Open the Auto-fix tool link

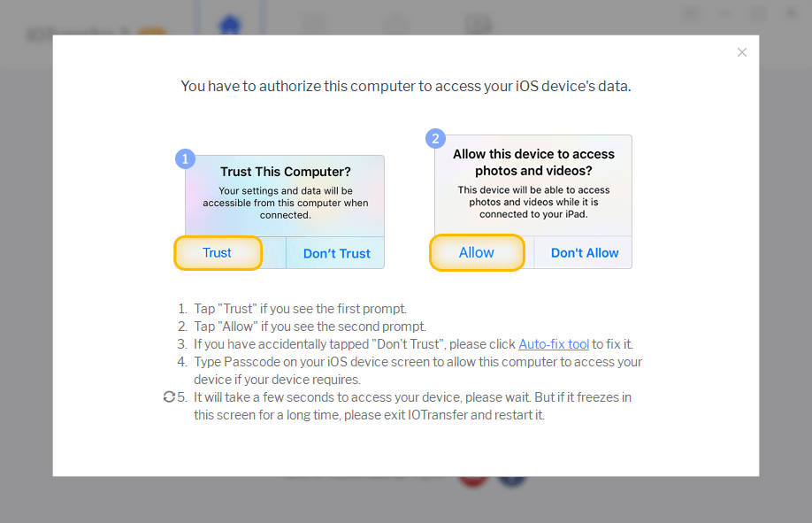coord(554,344)
